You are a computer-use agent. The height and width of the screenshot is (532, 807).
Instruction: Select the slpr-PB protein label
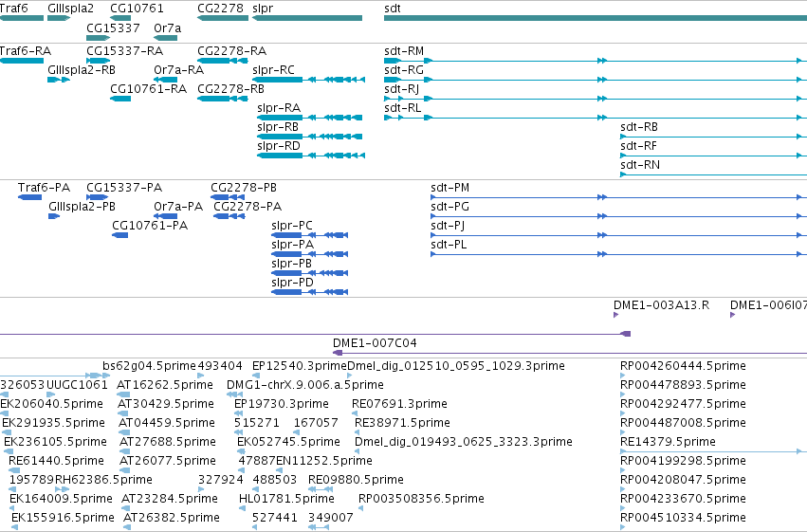(291, 264)
